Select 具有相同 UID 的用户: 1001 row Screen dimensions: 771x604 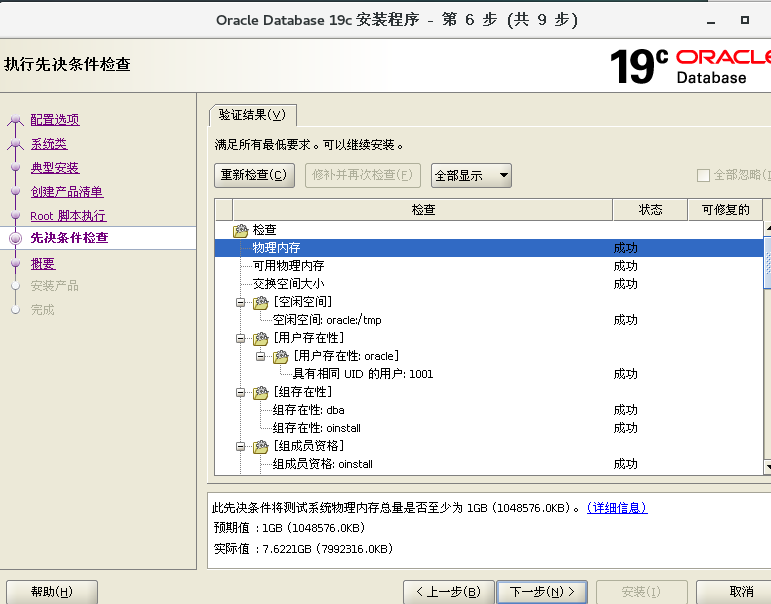tap(489, 374)
